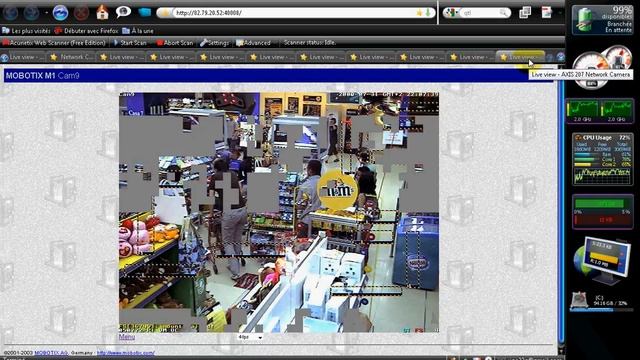The image size is (640, 360).
Task: Click the Acunetix Web Scanner logo button
Action: (x=54, y=42)
